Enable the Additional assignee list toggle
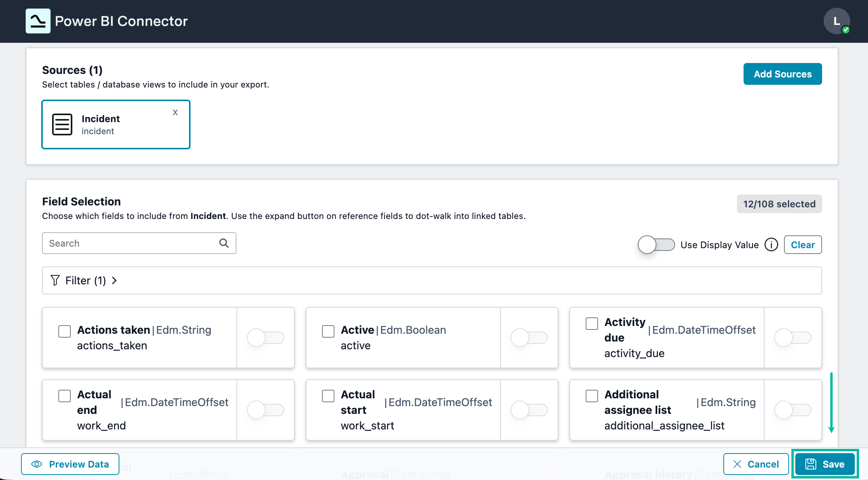This screenshot has height=480, width=868. 793,410
